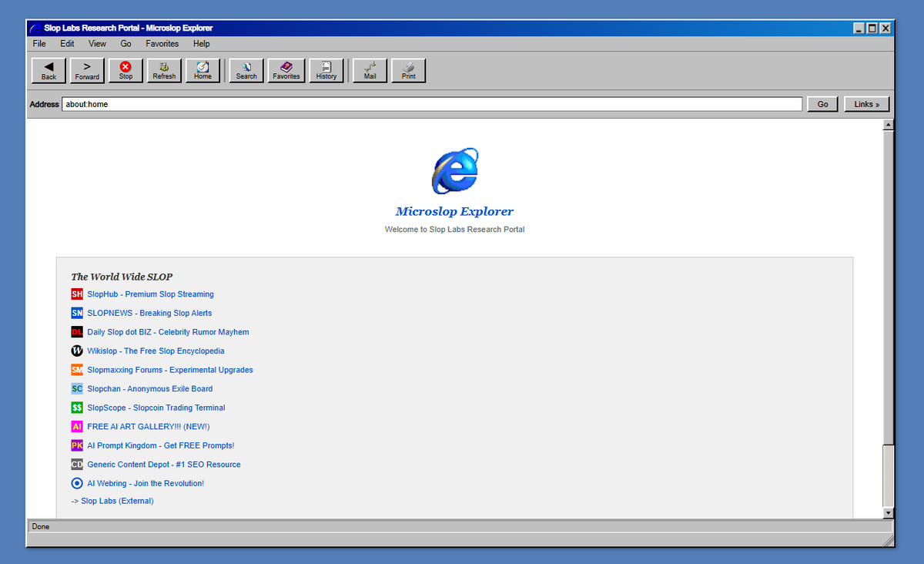The image size is (924, 564).
Task: Expand the Links toolbar chevron
Action: tap(867, 104)
